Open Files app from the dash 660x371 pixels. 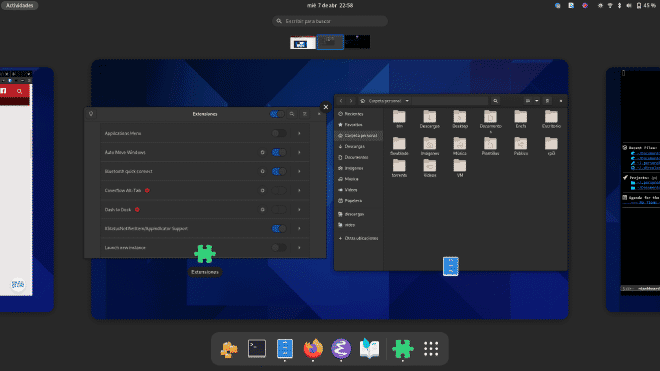285,349
